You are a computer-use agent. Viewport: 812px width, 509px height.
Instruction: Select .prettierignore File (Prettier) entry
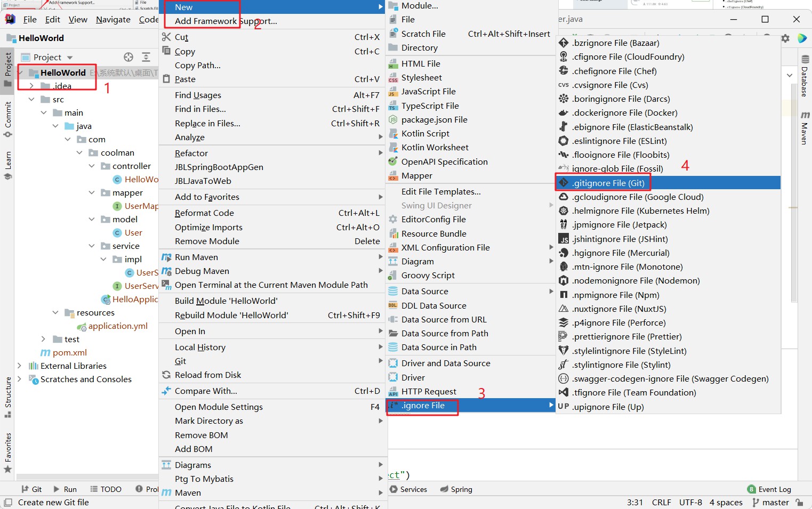(x=668, y=336)
